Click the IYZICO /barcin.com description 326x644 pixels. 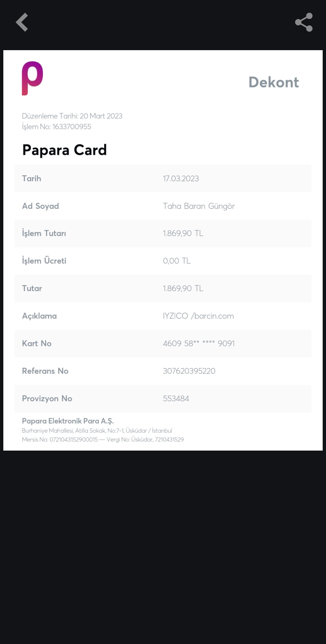click(x=198, y=316)
